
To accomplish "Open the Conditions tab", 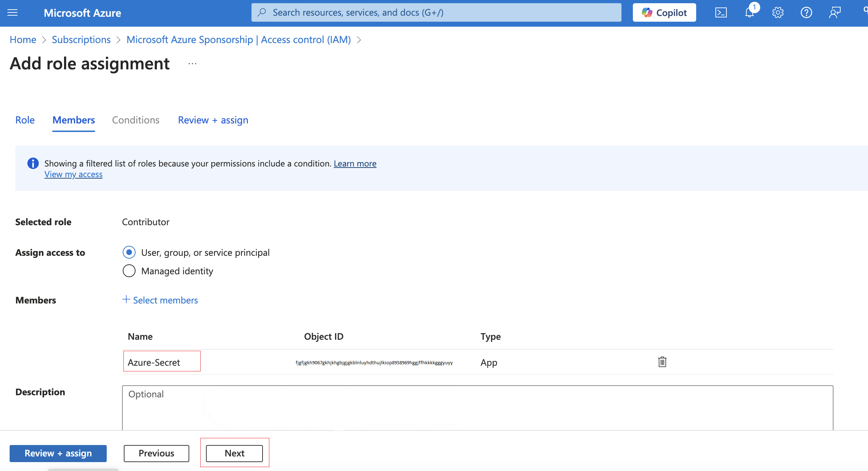I will tap(136, 120).
